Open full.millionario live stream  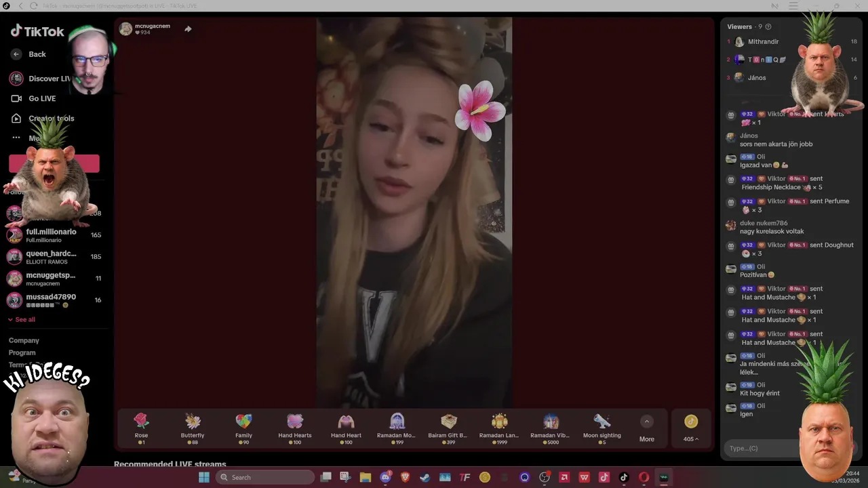click(x=54, y=235)
